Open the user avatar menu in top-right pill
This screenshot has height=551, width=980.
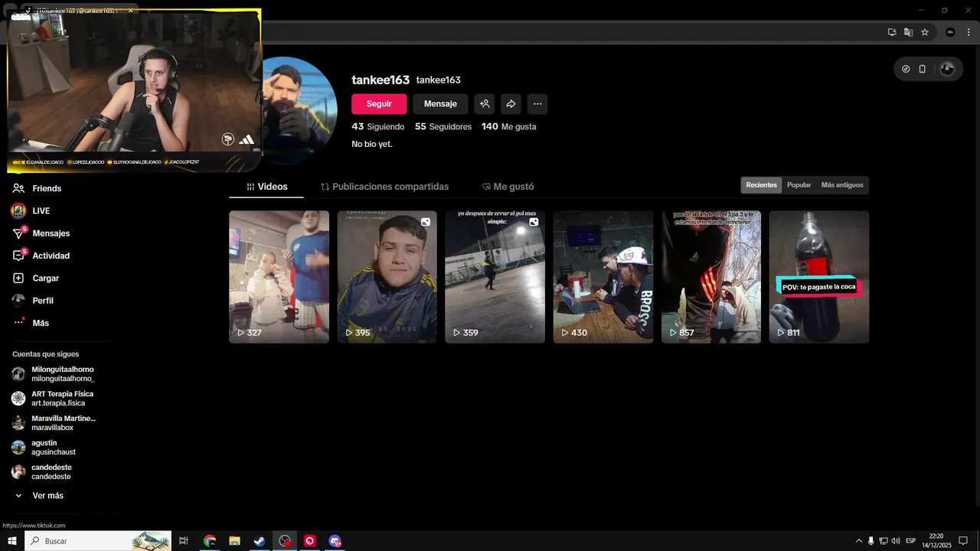947,69
